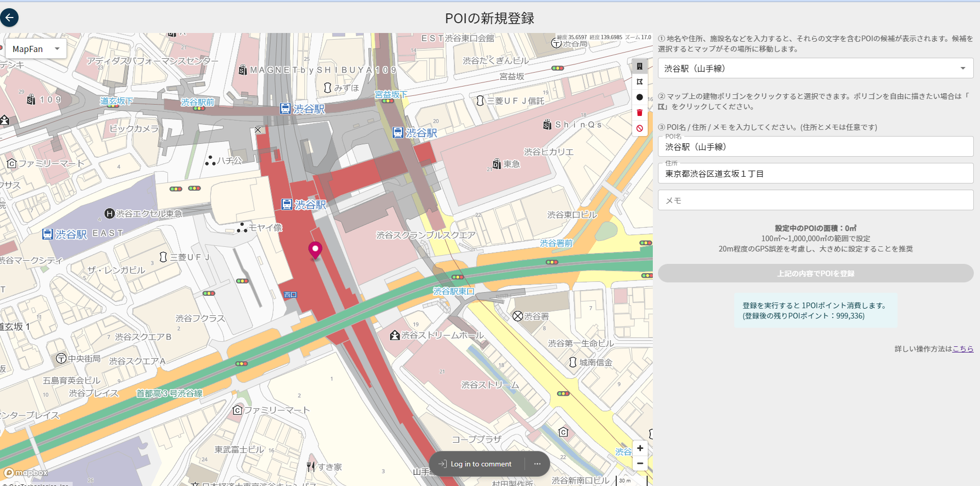Click the POI名 input field

(815, 147)
